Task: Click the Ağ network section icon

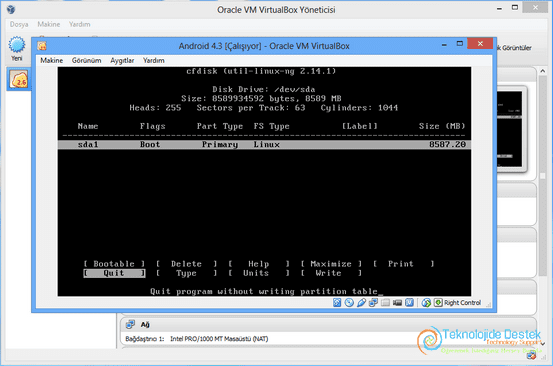Action: (130, 324)
